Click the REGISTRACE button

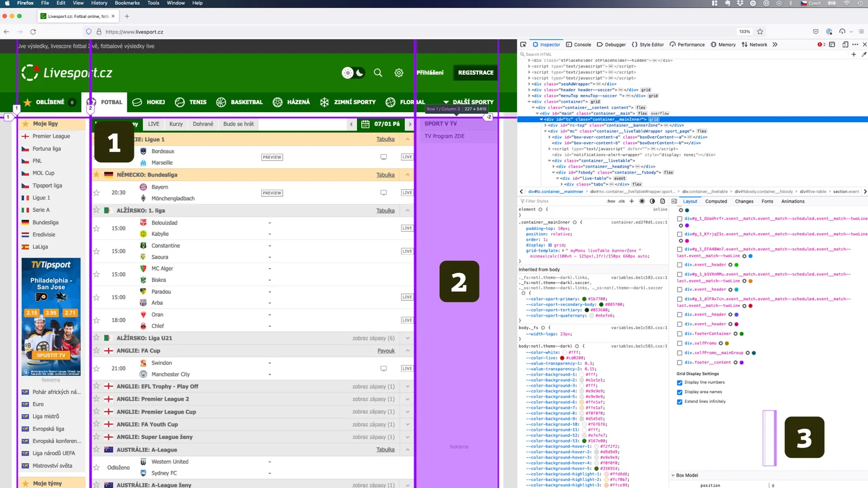point(475,73)
